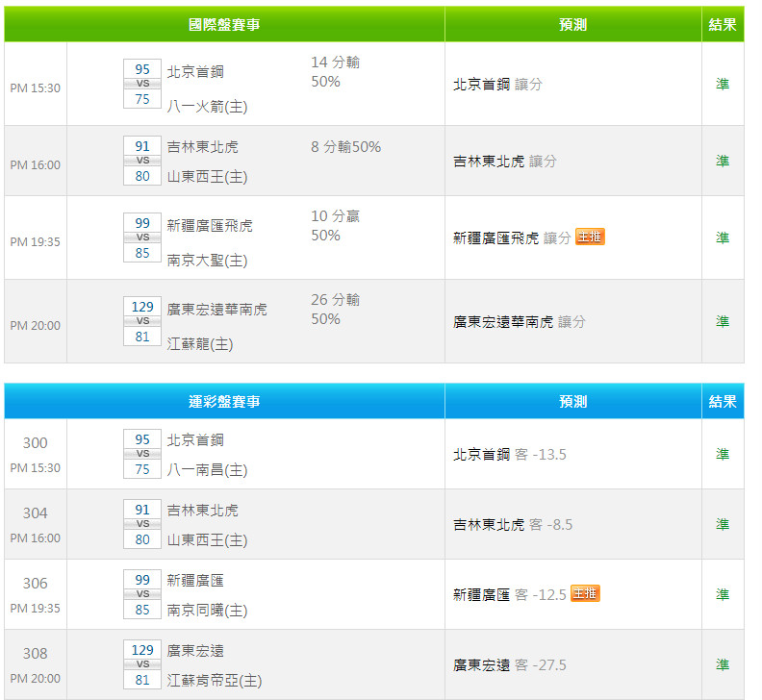Click score 129 beside 廣東宏遠華南虎

tap(142, 307)
